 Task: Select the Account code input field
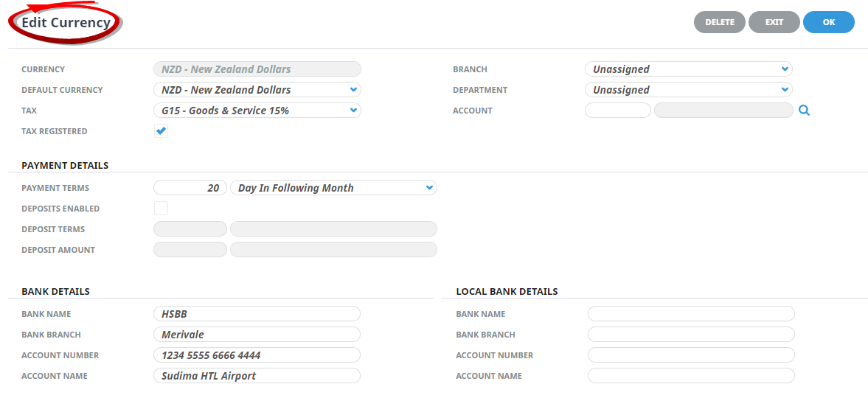(x=617, y=111)
